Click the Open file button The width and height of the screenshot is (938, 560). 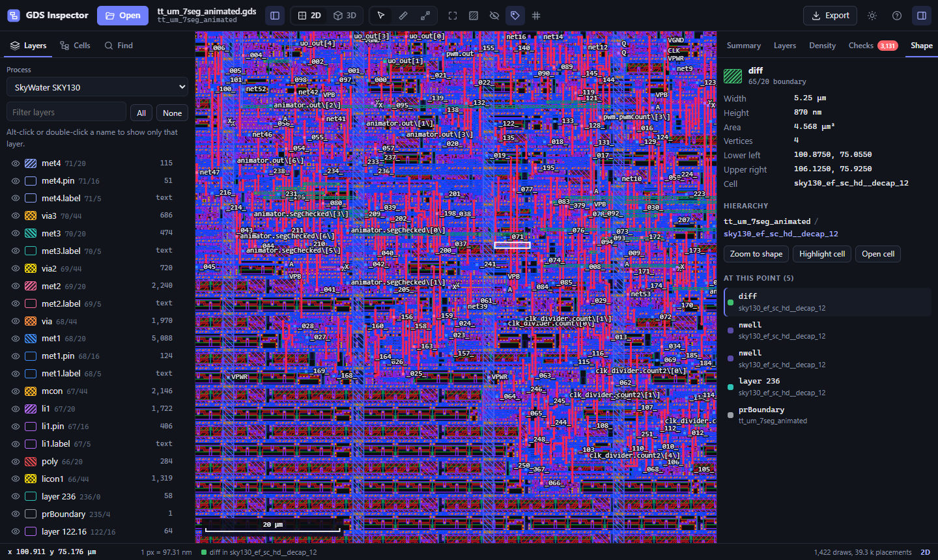pos(122,16)
